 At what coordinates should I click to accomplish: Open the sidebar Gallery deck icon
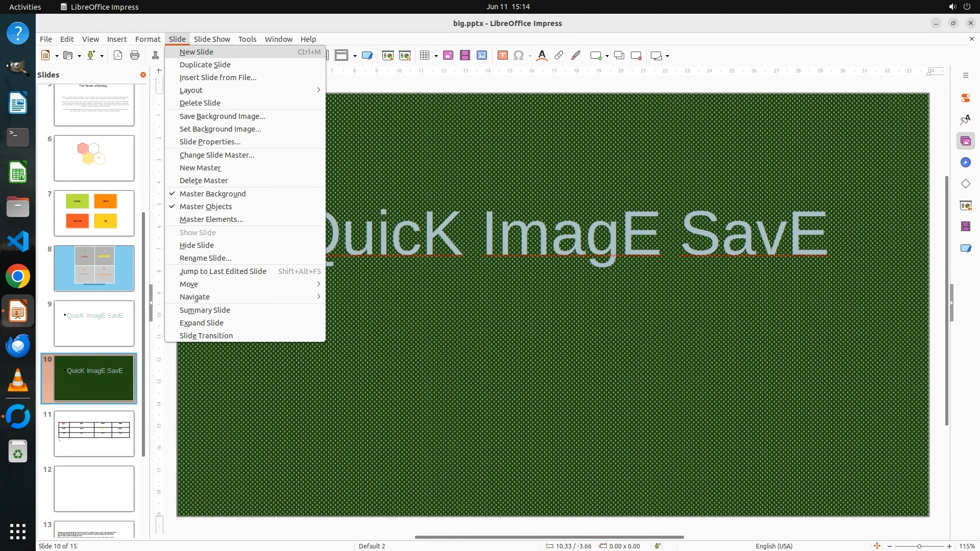[965, 141]
